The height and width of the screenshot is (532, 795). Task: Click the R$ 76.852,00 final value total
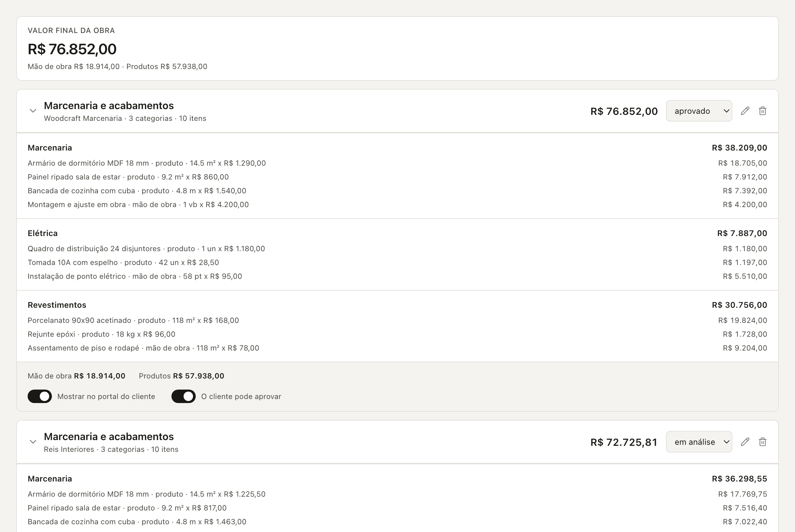pyautogui.click(x=72, y=49)
